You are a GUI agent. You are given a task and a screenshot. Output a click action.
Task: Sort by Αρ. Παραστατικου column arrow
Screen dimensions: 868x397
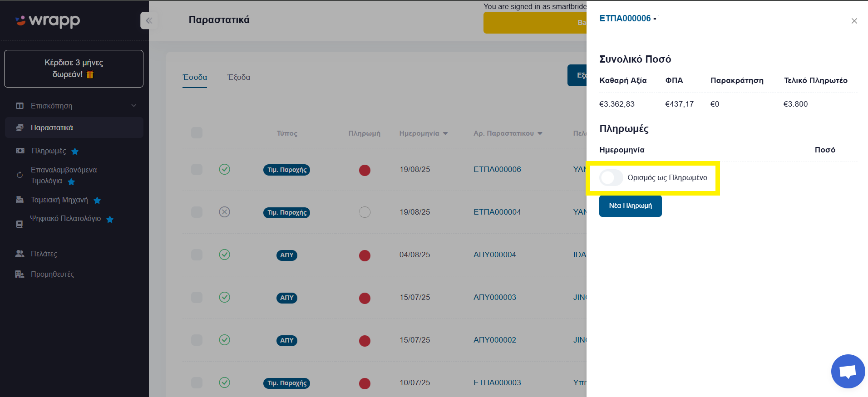[x=540, y=133]
